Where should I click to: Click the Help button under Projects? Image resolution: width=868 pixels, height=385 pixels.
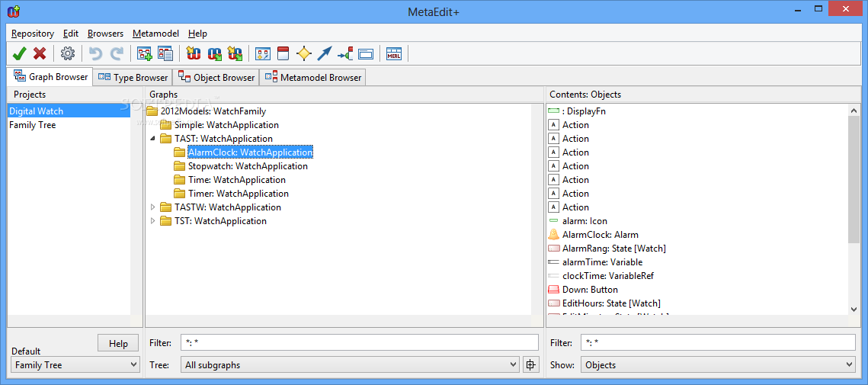tap(118, 344)
